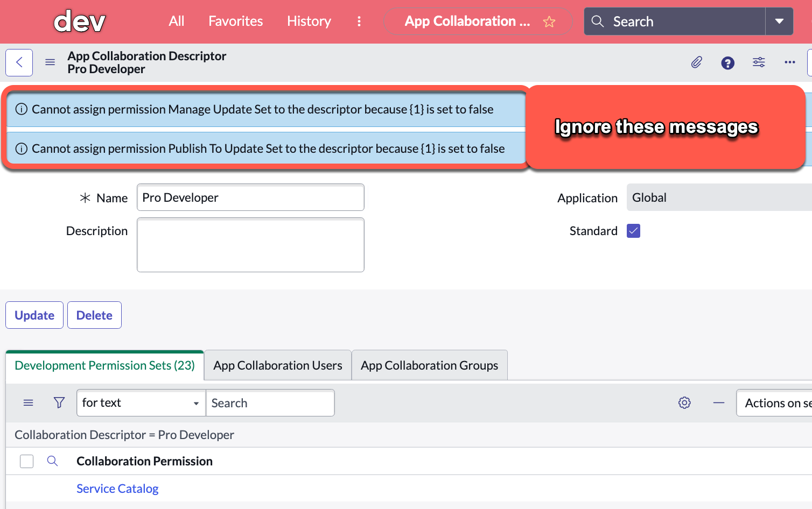Click the info icon on Publish To Update Set message

click(22, 149)
